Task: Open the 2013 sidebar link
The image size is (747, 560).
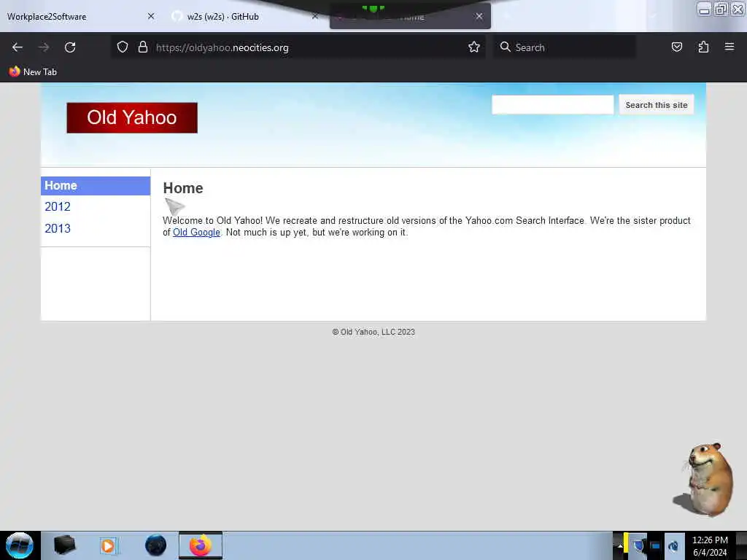Action: pyautogui.click(x=58, y=228)
